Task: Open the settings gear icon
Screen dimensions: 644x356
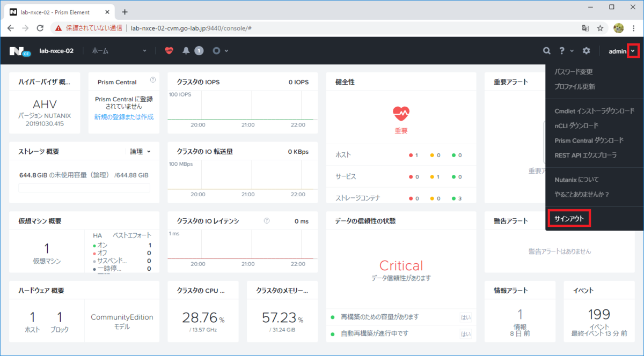Action: 587,51
